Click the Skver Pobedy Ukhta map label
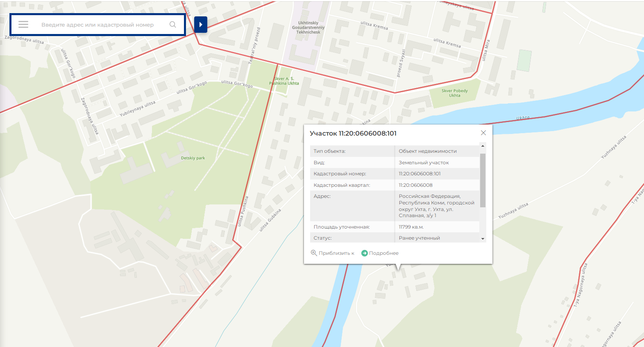This screenshot has height=347, width=644. (455, 93)
